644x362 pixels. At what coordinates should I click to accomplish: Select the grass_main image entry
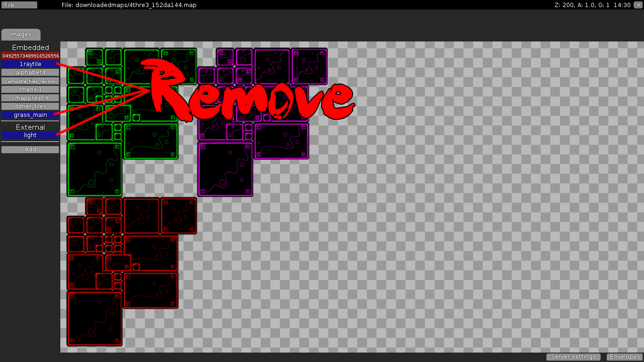point(30,115)
